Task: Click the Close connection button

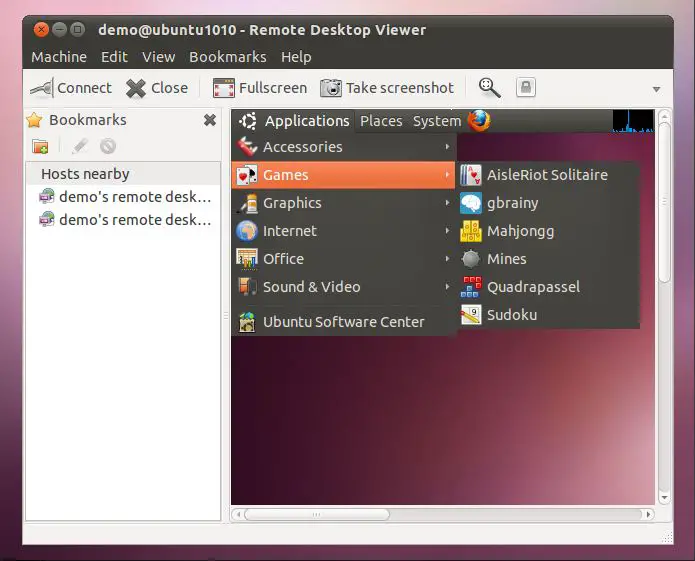Action: pyautogui.click(x=157, y=88)
